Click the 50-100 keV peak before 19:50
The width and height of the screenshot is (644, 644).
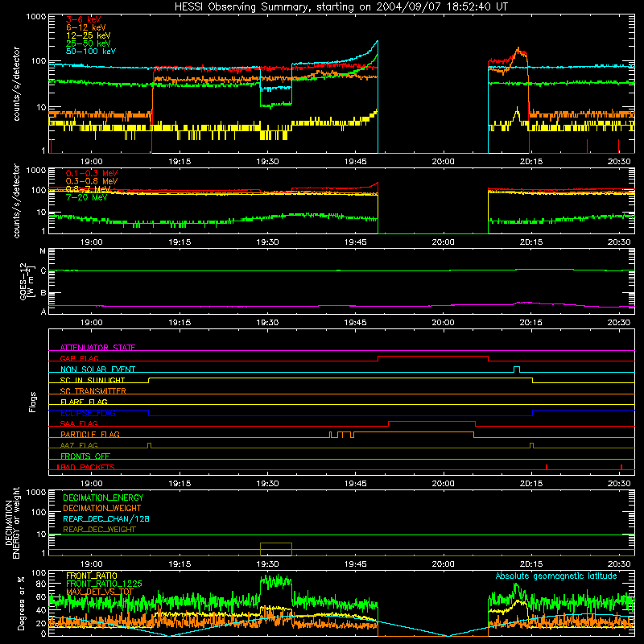(377, 42)
